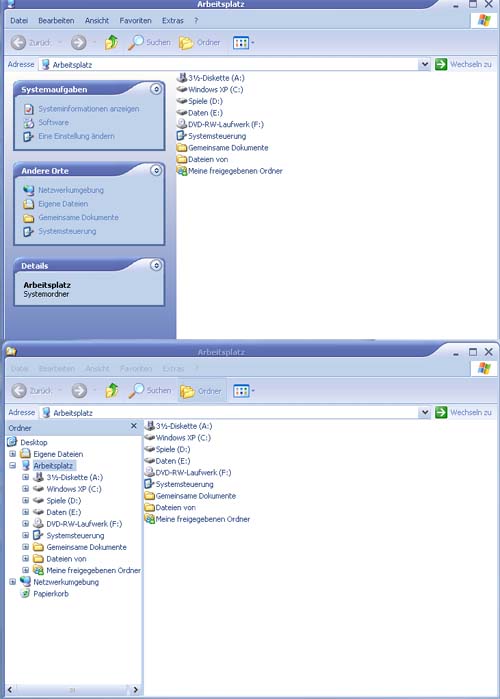Open the Favoriten menu in the top window
Screen dimensions: 500x699
[135, 21]
